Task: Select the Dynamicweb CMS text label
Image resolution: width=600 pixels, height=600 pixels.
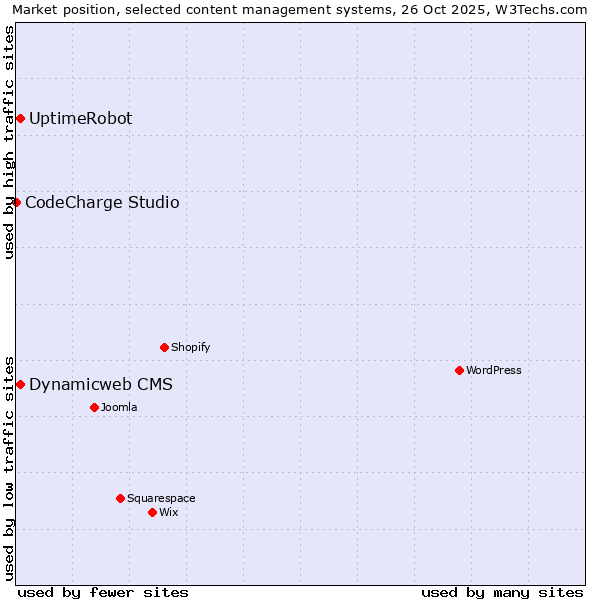Action: point(100,385)
